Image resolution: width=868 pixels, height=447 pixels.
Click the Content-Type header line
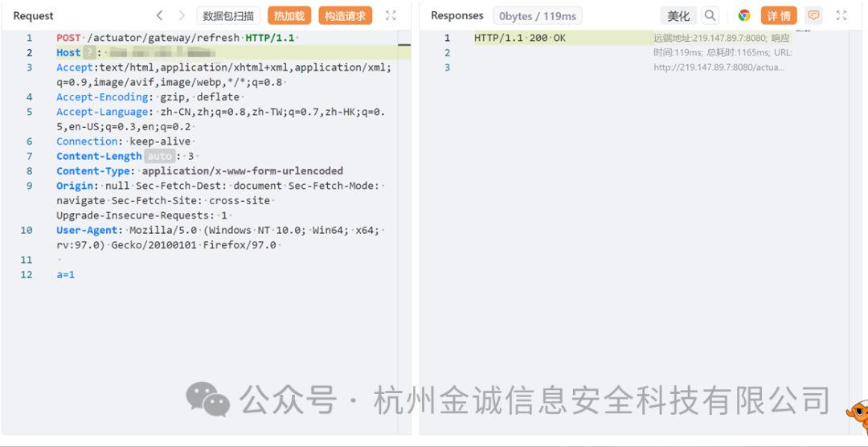tap(200, 170)
